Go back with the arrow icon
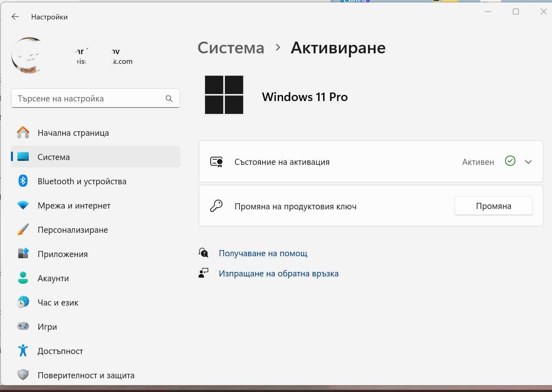 [15, 17]
